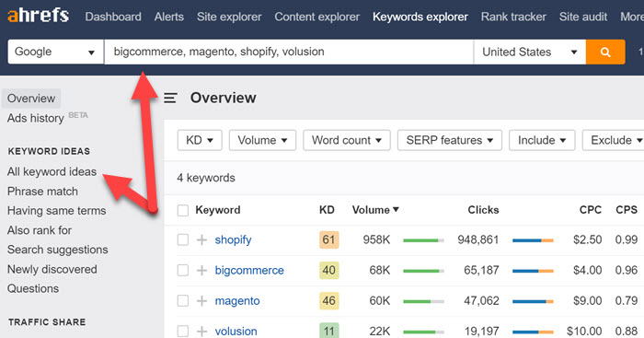The image size is (644, 338).
Task: Click the plus icon next to shopify
Action: (x=201, y=239)
